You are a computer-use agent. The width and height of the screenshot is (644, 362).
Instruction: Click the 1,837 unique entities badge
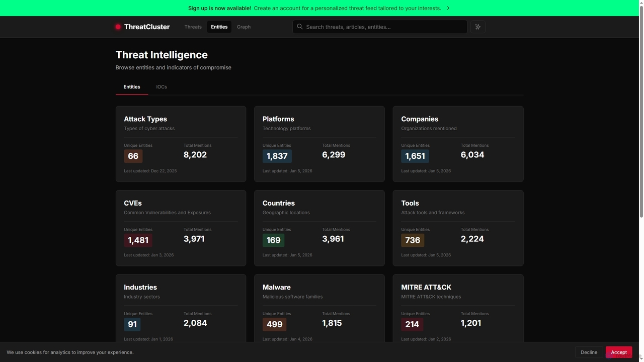[x=277, y=156]
